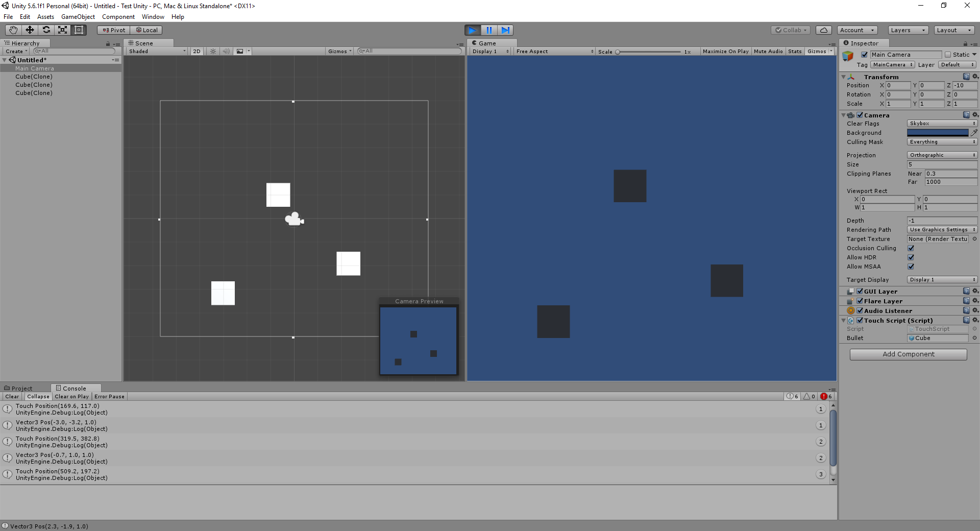
Task: Select the Scale tool
Action: [62, 30]
